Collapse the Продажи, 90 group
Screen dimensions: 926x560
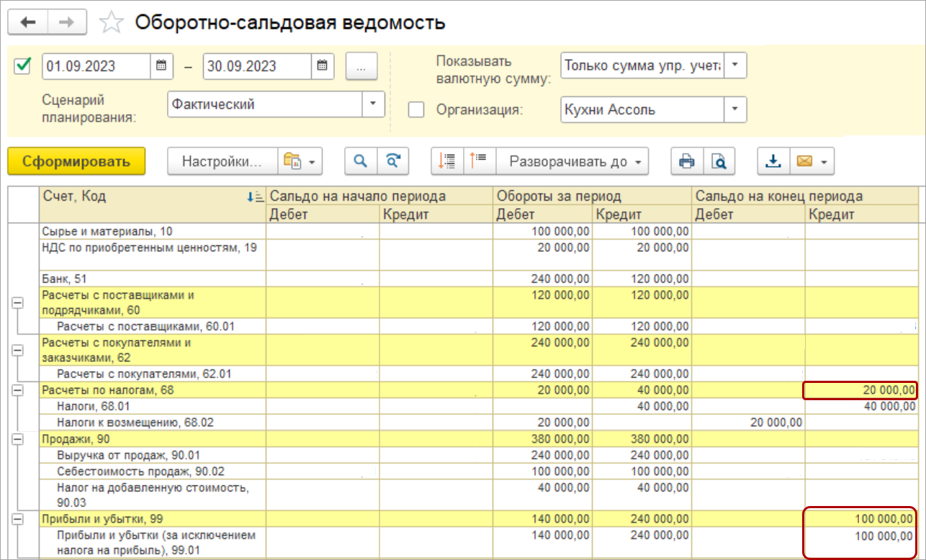click(18, 438)
